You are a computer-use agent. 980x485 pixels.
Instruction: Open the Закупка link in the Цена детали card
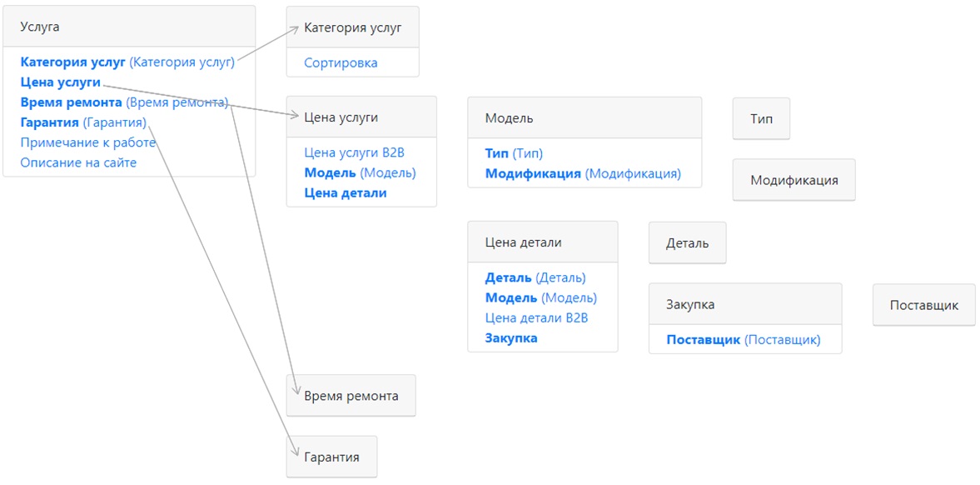(x=511, y=338)
